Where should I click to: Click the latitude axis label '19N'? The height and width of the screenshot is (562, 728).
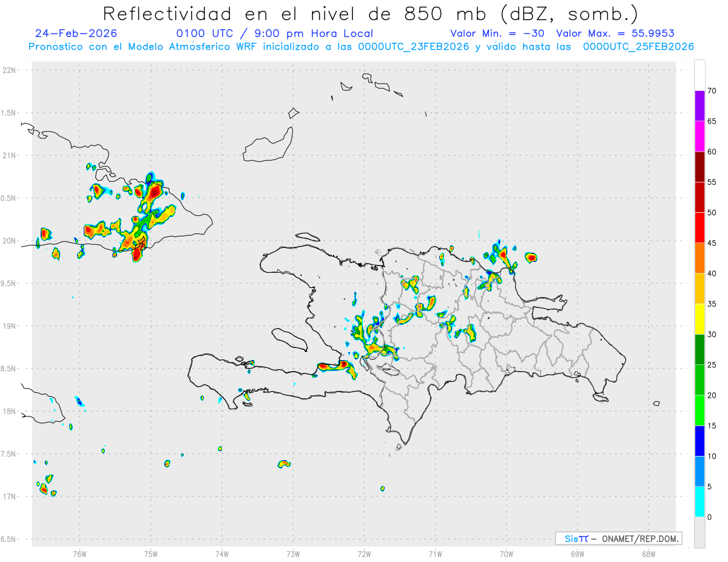click(x=9, y=326)
